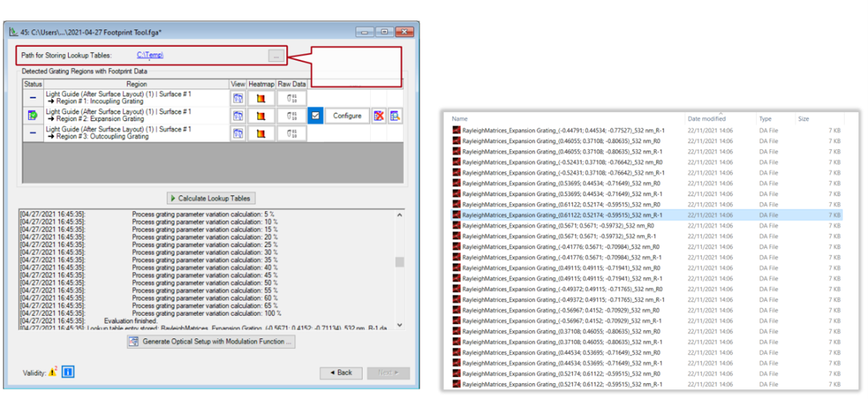Click the blue info icon next to Validity
This screenshot has width=868, height=399.
coord(68,372)
